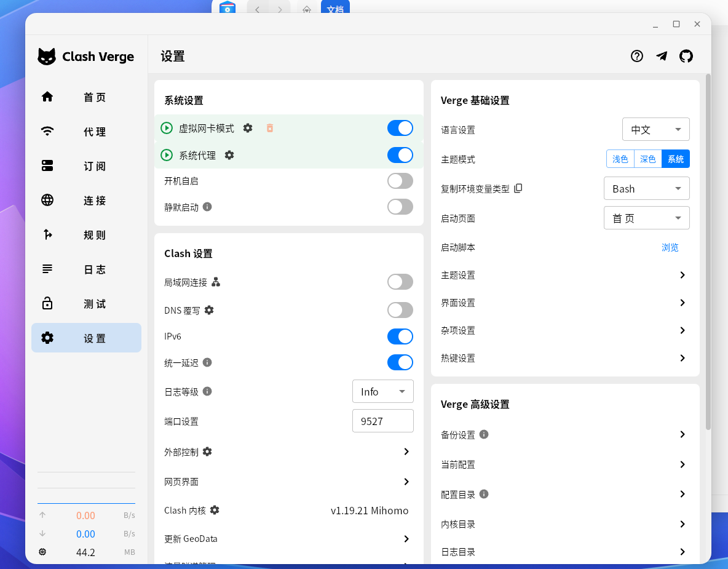Click the DNS 覆写 gear icon

209,310
